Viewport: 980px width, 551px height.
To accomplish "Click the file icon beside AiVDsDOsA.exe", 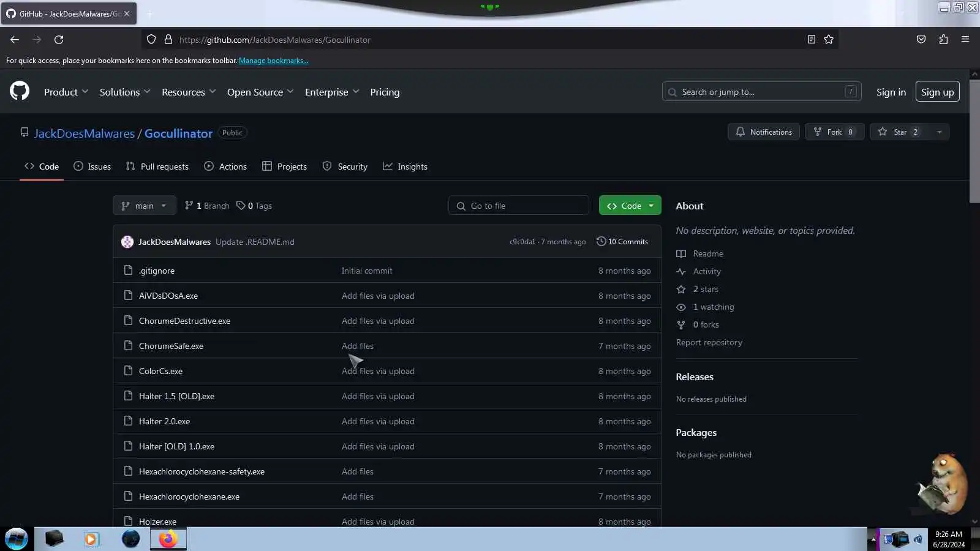I will pos(128,295).
